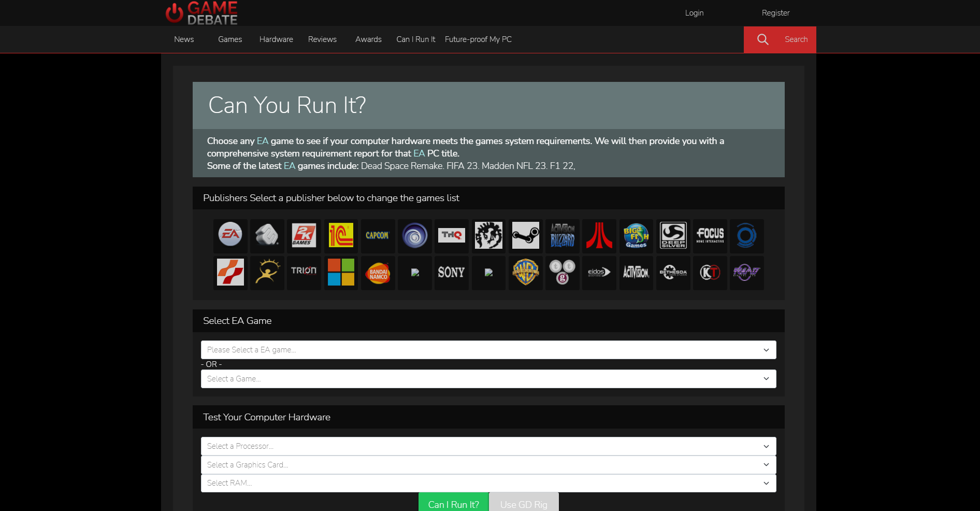Pick the Konami publisher logo

point(230,272)
